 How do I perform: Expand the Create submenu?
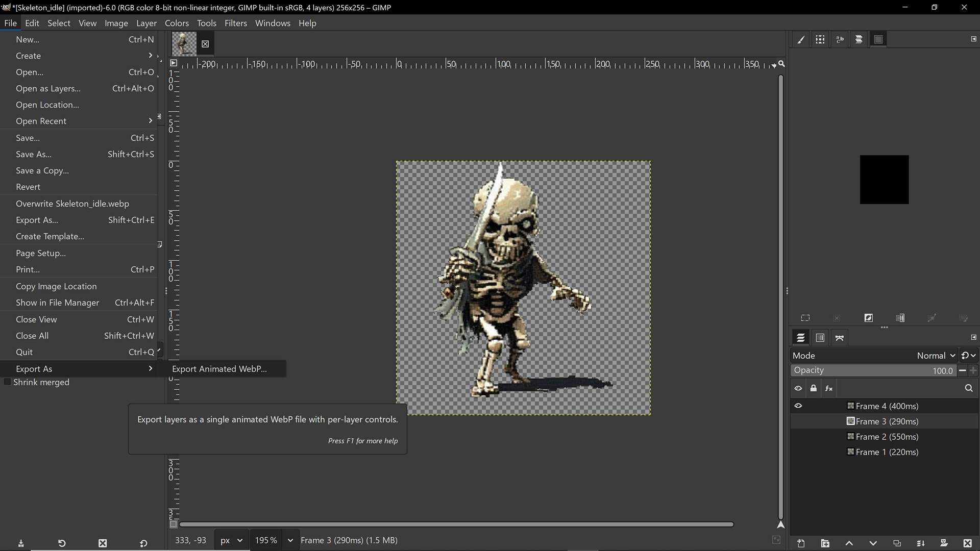79,56
